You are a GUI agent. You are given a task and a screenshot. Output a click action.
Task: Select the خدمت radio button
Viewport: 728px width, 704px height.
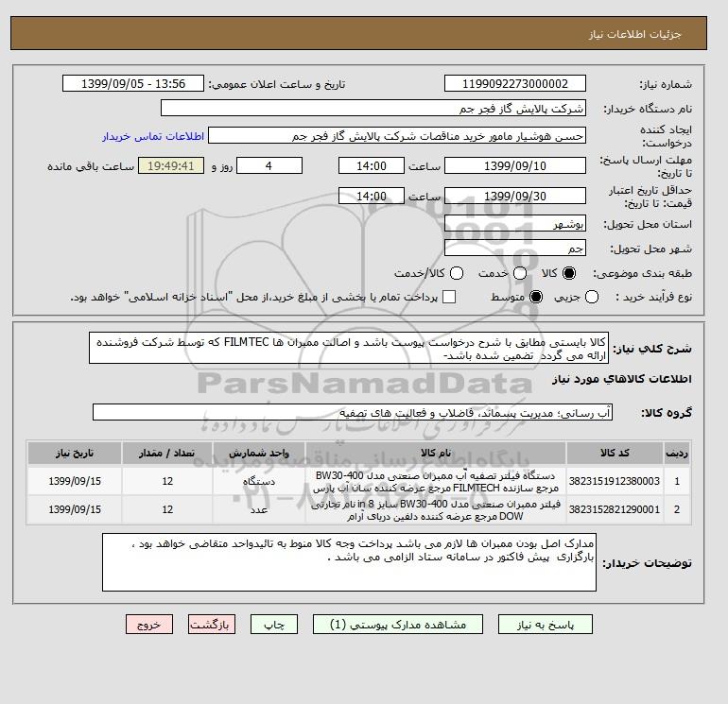click(x=520, y=273)
